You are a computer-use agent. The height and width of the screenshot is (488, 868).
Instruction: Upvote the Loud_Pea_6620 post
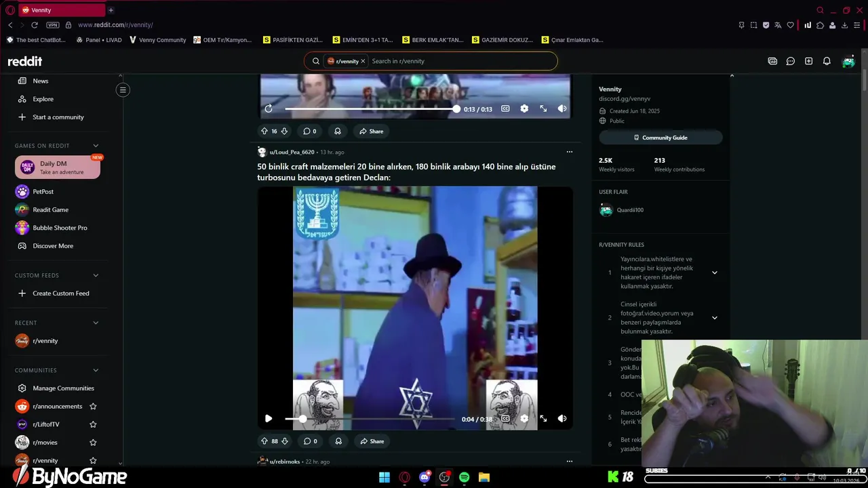point(264,441)
